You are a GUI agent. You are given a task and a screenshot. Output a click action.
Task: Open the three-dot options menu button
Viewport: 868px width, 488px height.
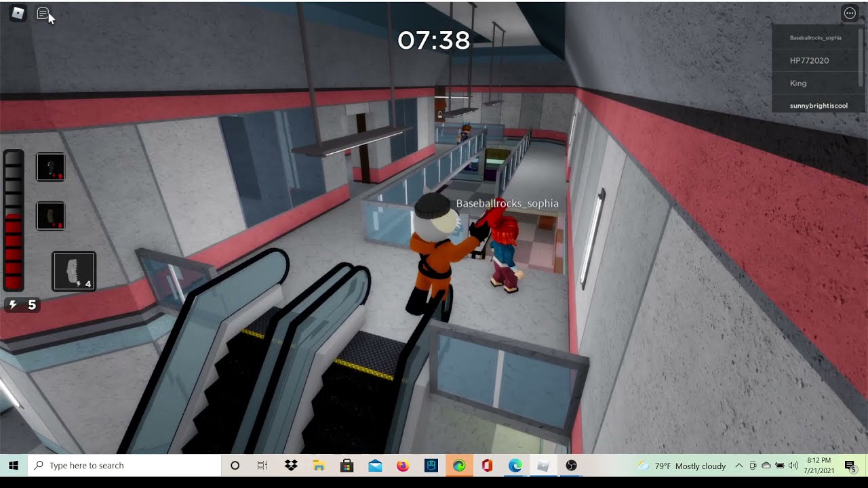[850, 13]
